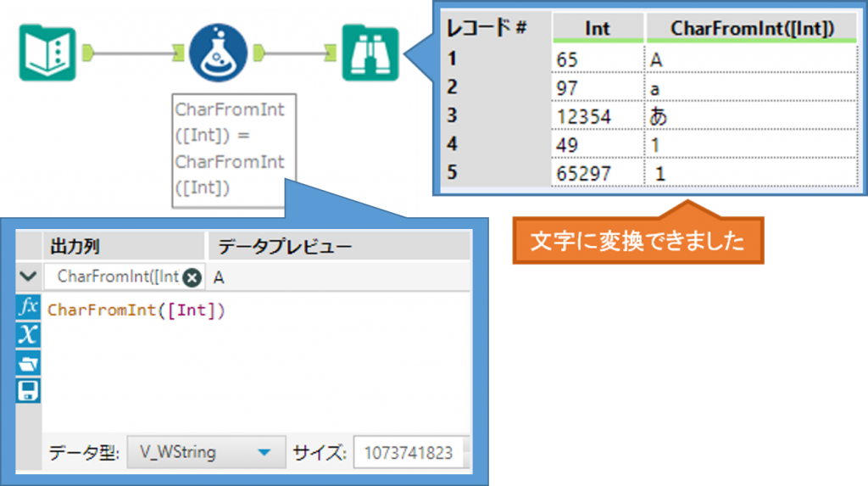Select the Browse binoculars tool
This screenshot has height=486, width=868.
click(370, 53)
